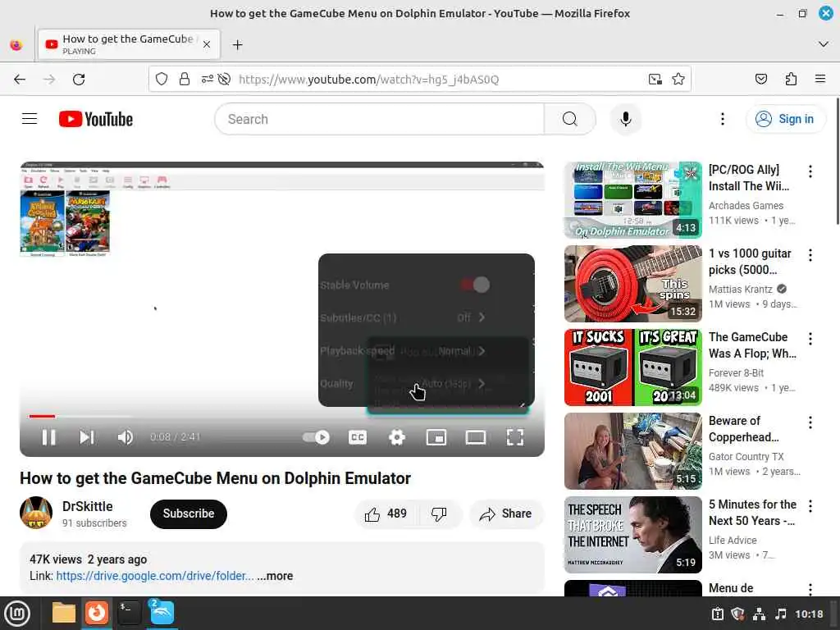Open Firefox extensions puzzle icon

coord(791,80)
